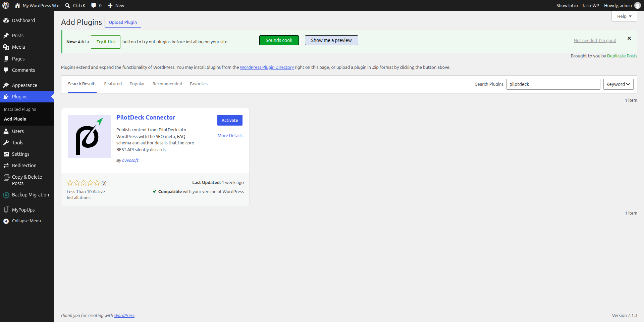This screenshot has height=322, width=644.
Task: Switch to the Popular tab
Action: (x=137, y=84)
